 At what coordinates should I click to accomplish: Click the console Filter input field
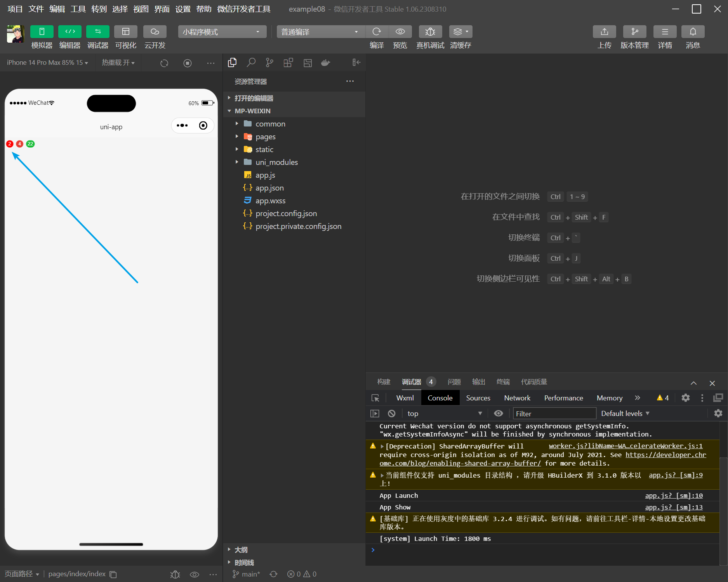tap(554, 414)
